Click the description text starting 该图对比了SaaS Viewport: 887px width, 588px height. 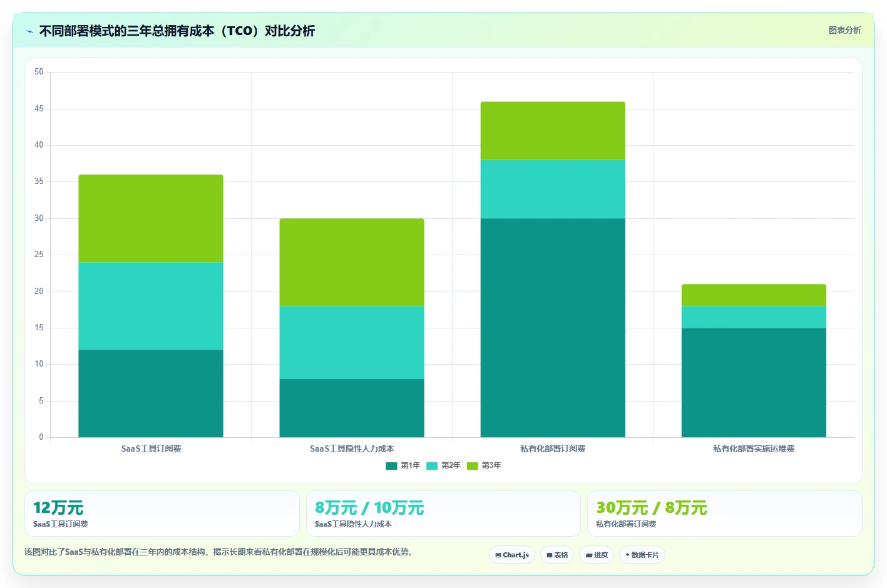coord(220,552)
